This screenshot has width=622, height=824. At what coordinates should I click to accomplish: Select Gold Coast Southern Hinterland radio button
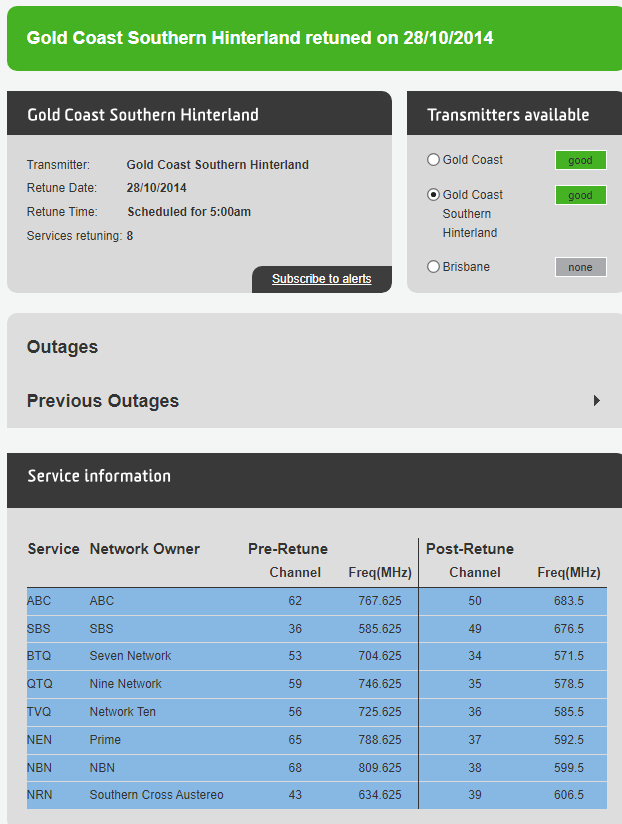[433, 195]
